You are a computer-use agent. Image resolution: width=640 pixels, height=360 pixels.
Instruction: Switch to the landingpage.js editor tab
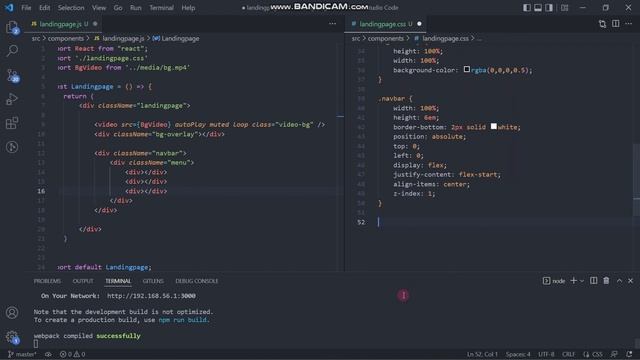[61, 24]
